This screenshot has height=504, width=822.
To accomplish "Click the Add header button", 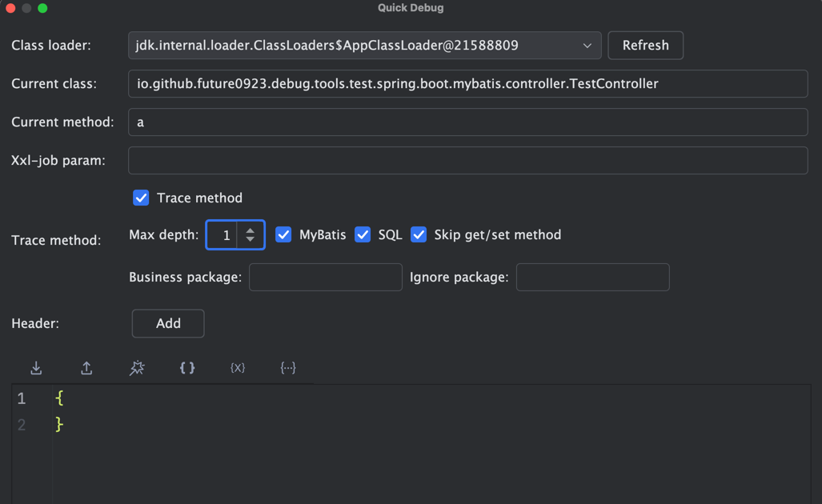I will tap(168, 323).
